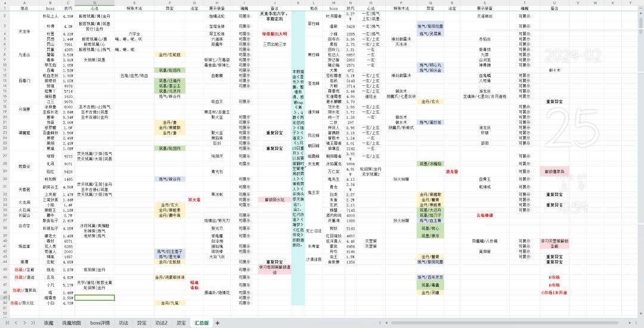Jump to last sheet with navigation arrow
Image resolution: width=644 pixels, height=328 pixels.
click(33, 323)
